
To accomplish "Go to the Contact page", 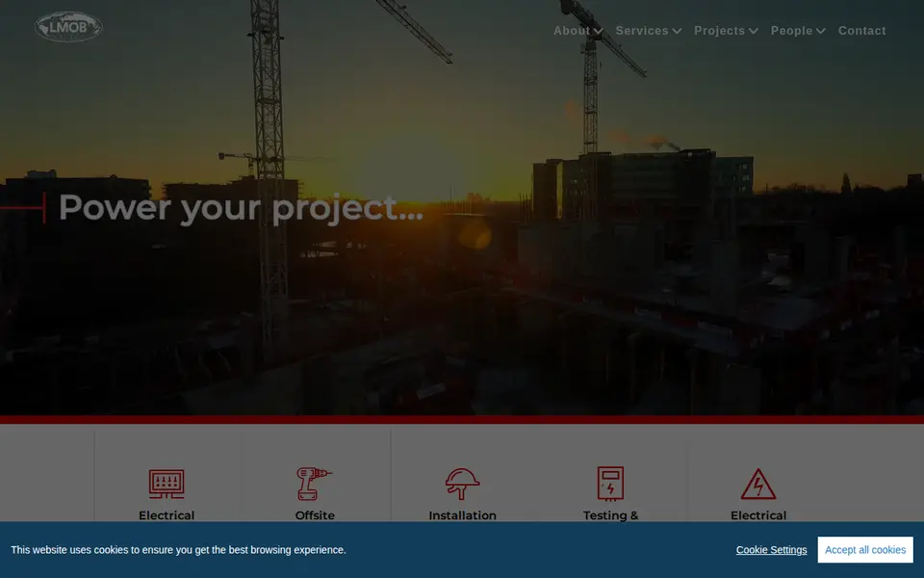I will pyautogui.click(x=861, y=31).
